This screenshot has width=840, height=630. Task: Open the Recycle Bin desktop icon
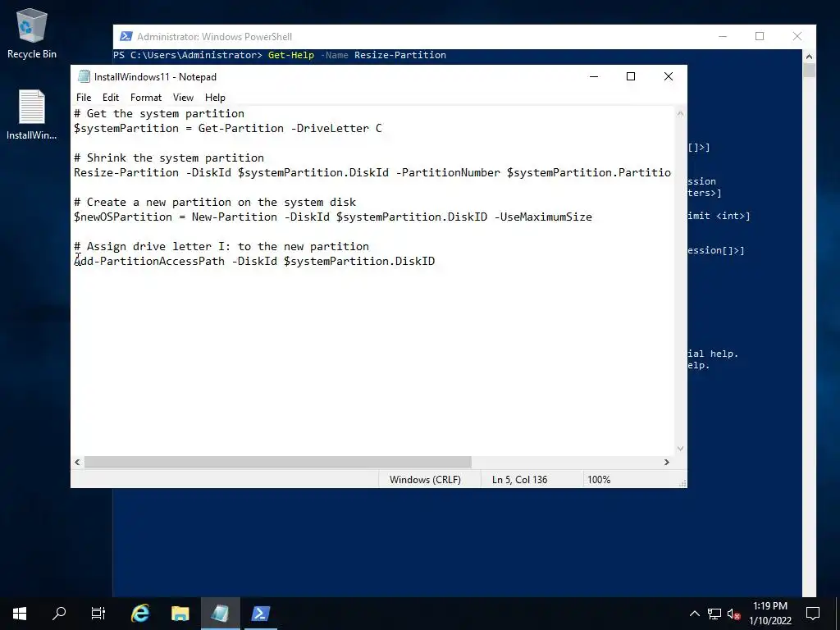[32, 33]
